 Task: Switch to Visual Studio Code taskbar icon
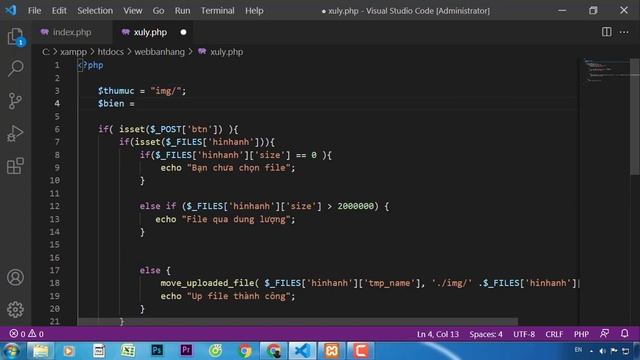click(x=302, y=351)
